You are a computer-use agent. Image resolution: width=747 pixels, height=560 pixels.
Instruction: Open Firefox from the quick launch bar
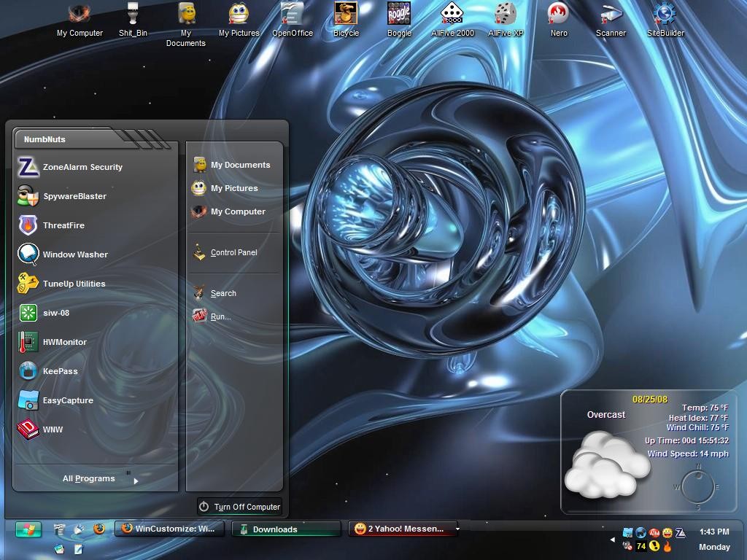point(99,529)
